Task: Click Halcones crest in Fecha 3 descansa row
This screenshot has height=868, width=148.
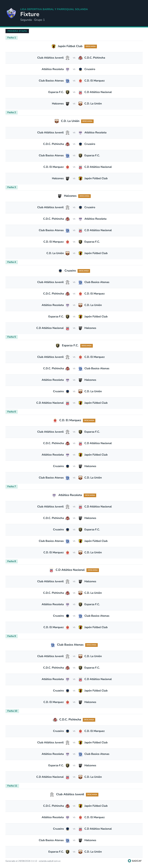Action: 60,196
